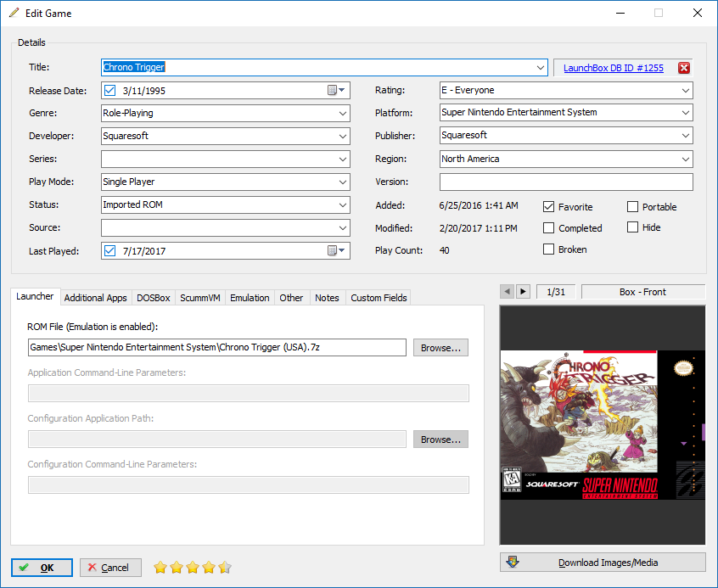The image size is (718, 588).
Task: Click Download Images/Media button
Action: [x=603, y=563]
